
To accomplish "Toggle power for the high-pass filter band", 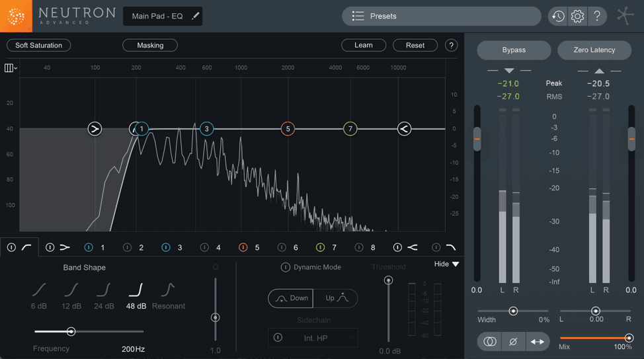I will click(11, 247).
